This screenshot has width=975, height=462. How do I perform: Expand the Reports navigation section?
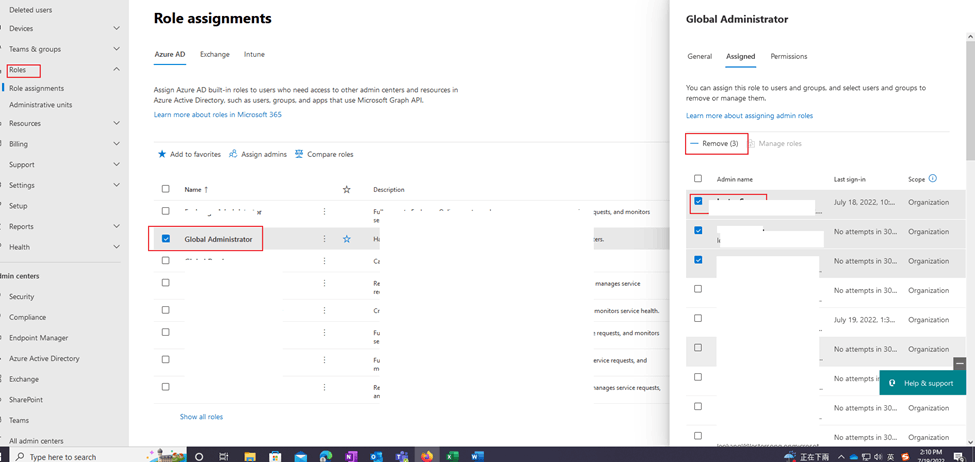click(x=117, y=226)
